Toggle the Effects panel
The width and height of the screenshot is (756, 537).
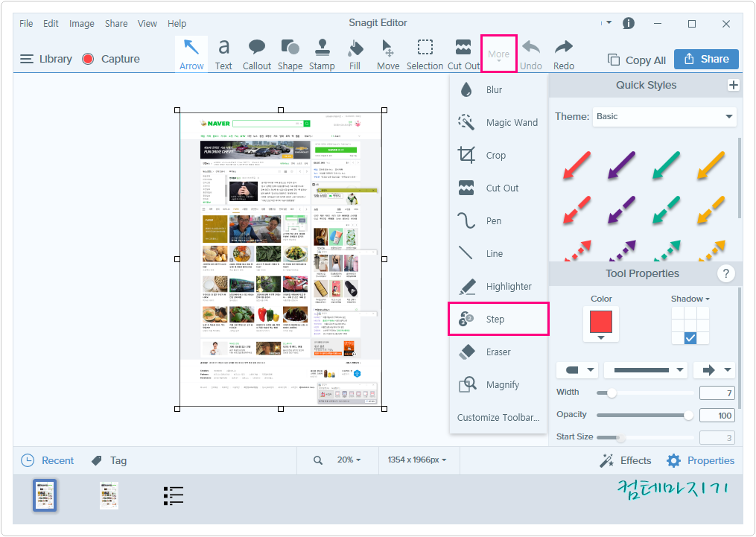626,461
